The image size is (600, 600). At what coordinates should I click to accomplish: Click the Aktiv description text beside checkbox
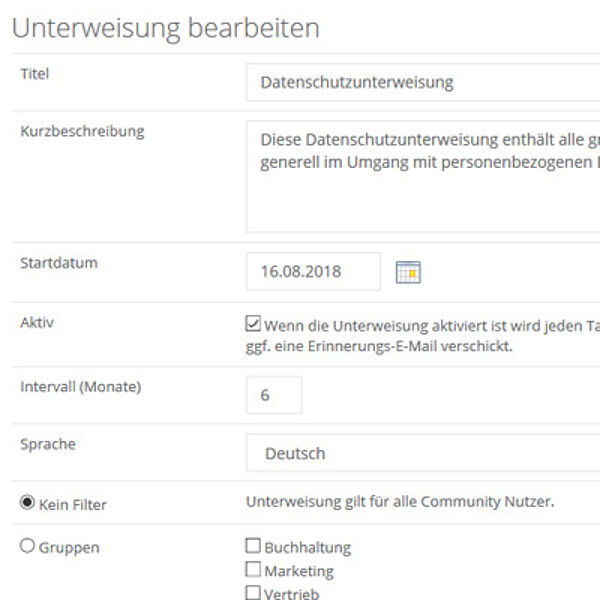point(422,336)
